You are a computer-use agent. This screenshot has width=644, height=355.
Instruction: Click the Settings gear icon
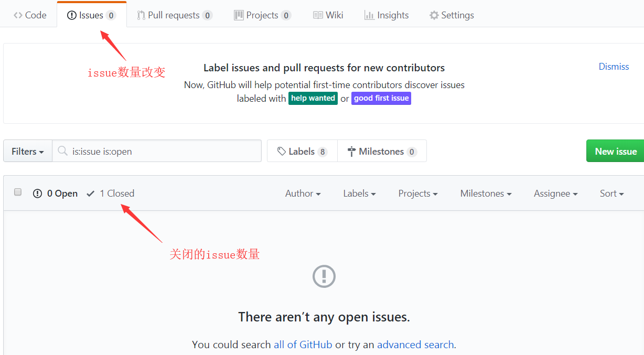click(x=434, y=15)
